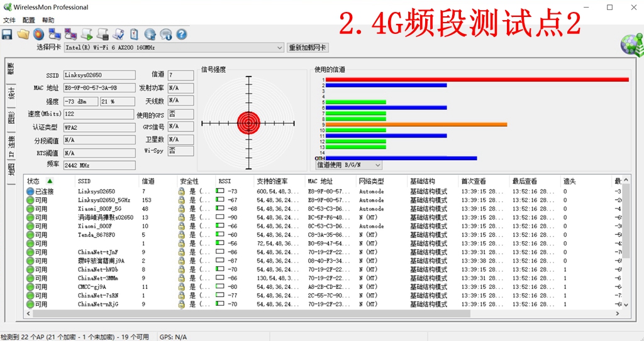
Task: Click the 频率 field showing 2442 MHz
Action: click(x=99, y=165)
